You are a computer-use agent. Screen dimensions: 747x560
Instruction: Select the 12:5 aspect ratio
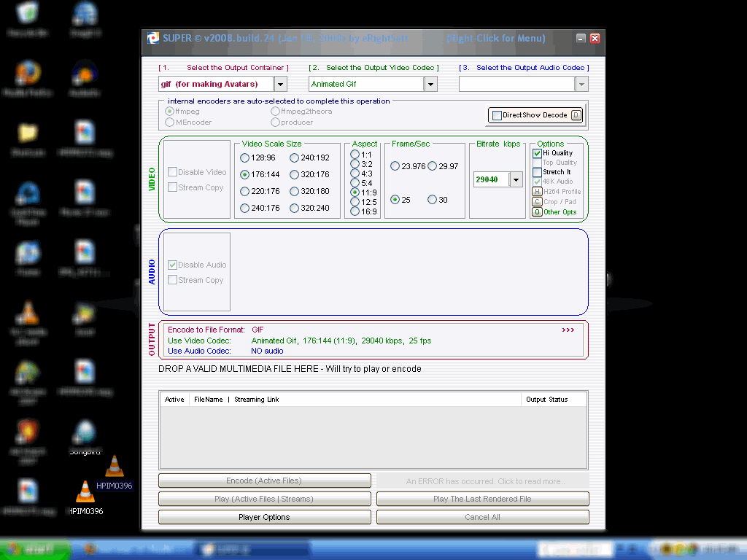pos(355,202)
